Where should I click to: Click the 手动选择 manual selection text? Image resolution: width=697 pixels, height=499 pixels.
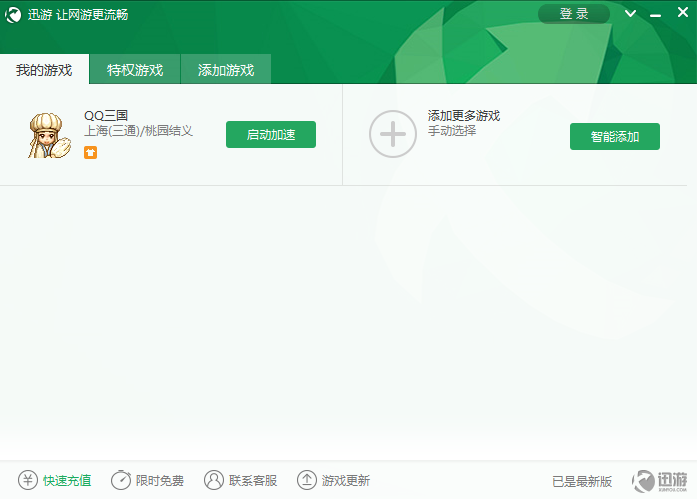pos(452,131)
